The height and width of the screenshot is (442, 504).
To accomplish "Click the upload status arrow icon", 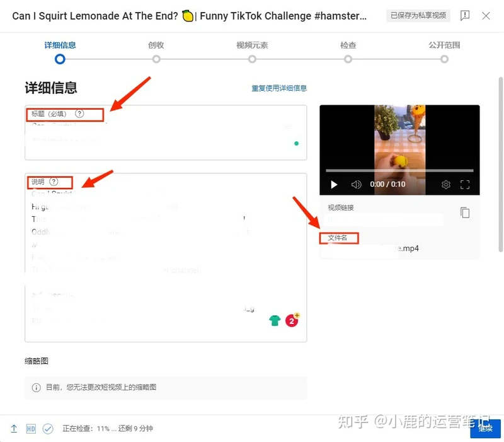I will coord(14,429).
